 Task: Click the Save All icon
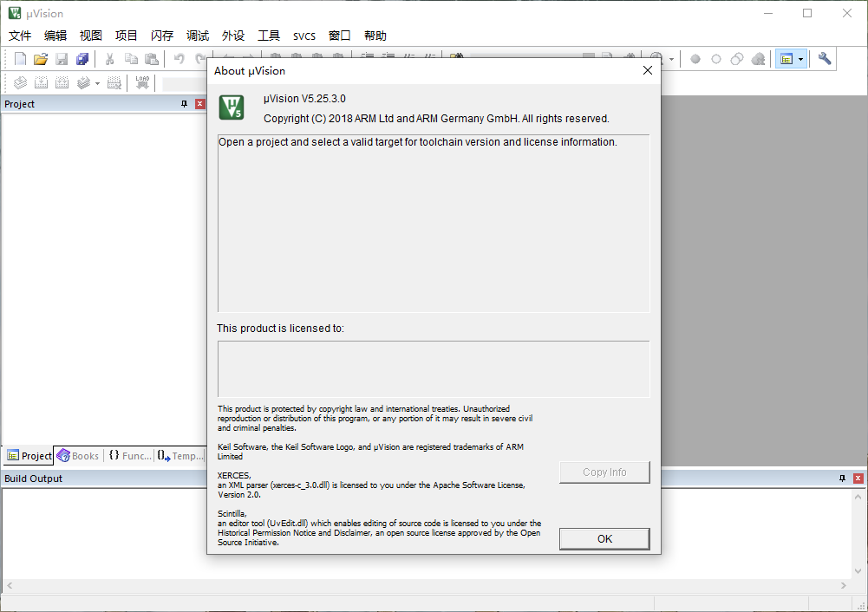coord(82,59)
